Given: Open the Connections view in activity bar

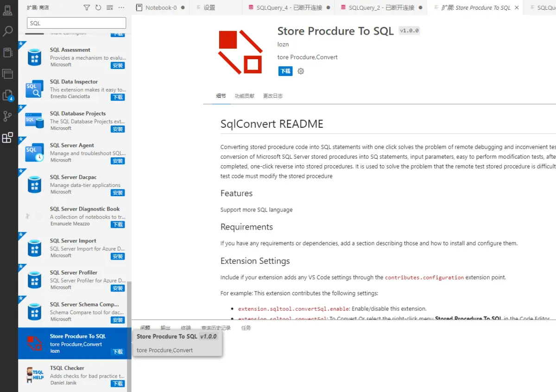Looking at the screenshot, I should click(x=8, y=10).
